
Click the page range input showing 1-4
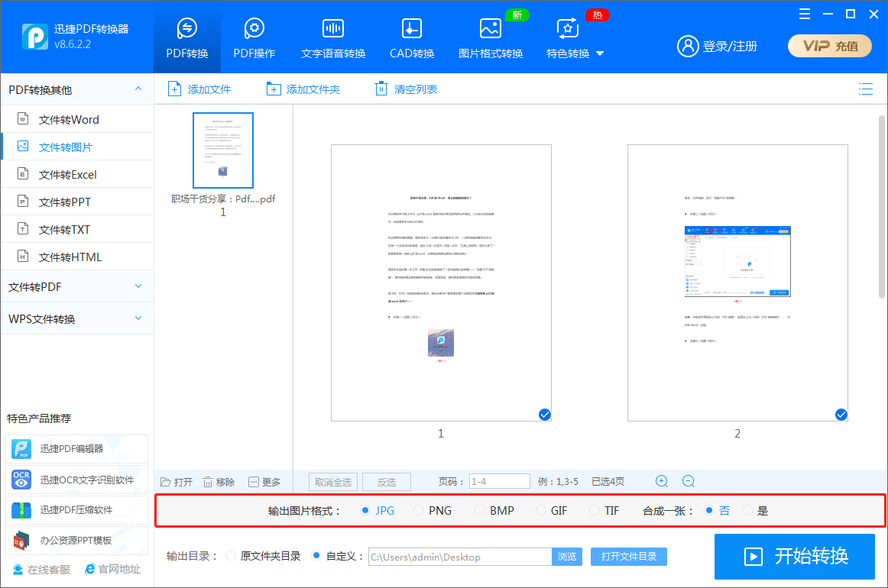point(500,481)
